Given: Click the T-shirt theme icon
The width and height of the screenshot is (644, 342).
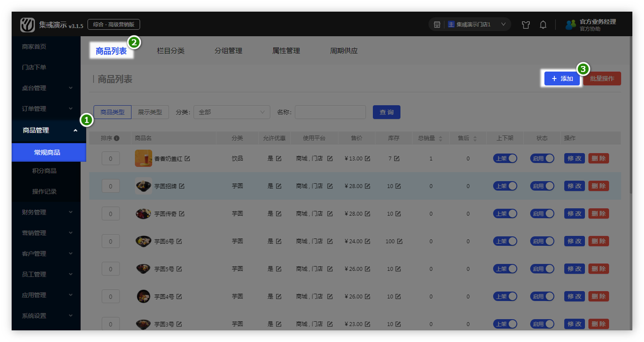Looking at the screenshot, I should pyautogui.click(x=526, y=25).
